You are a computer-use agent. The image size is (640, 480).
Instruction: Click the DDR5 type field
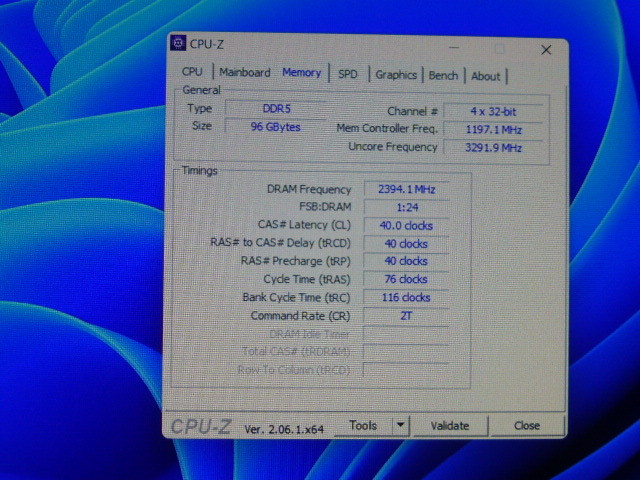coord(276,109)
